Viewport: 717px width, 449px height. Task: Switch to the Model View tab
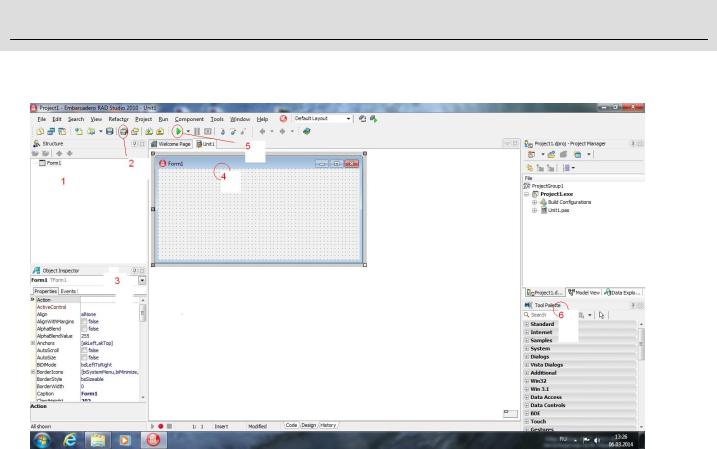click(583, 293)
